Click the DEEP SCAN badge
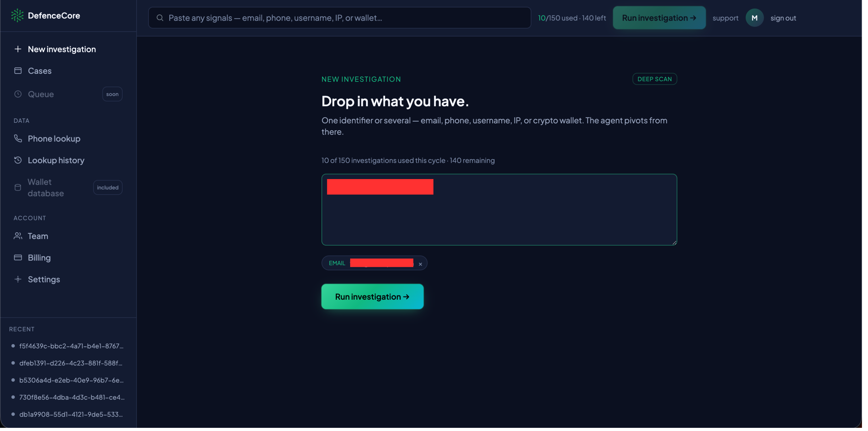Viewport: 868px width, 431px height. tap(659, 79)
